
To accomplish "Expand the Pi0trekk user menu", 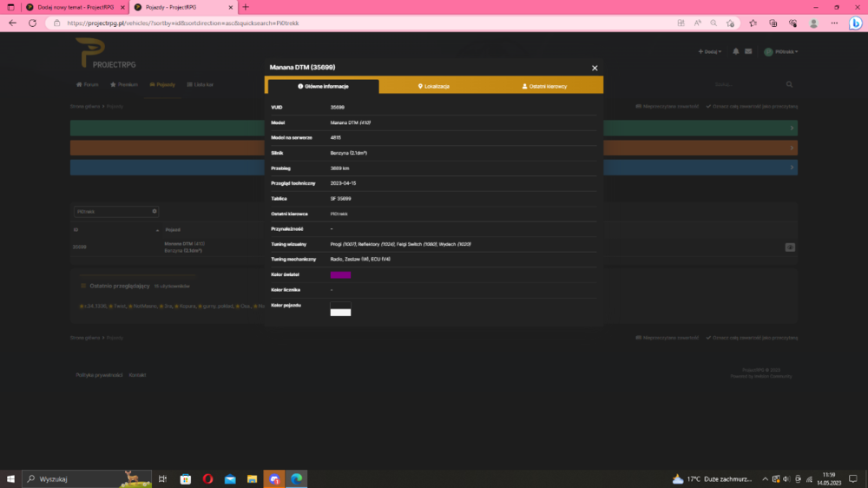I will (781, 51).
